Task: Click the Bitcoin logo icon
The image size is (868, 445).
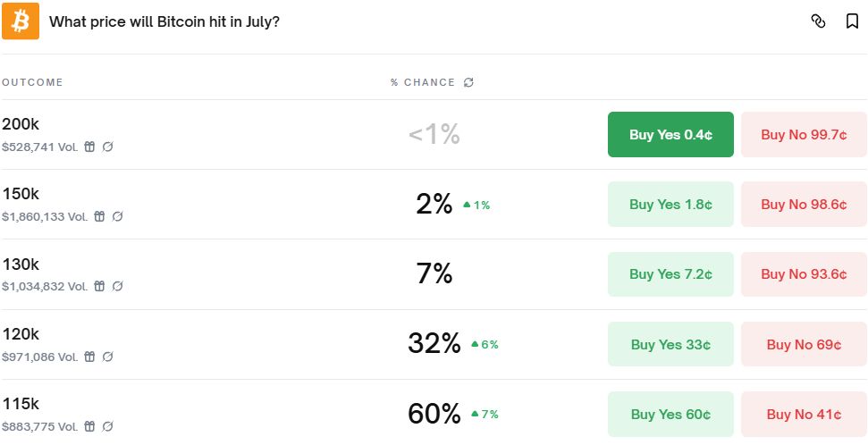Action: 21,21
